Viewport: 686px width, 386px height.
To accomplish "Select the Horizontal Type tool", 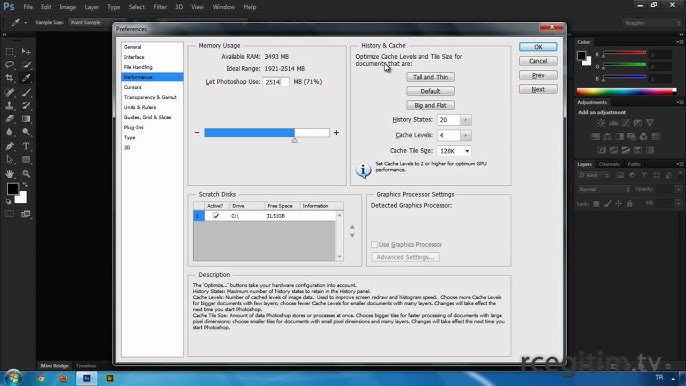I will point(26,146).
